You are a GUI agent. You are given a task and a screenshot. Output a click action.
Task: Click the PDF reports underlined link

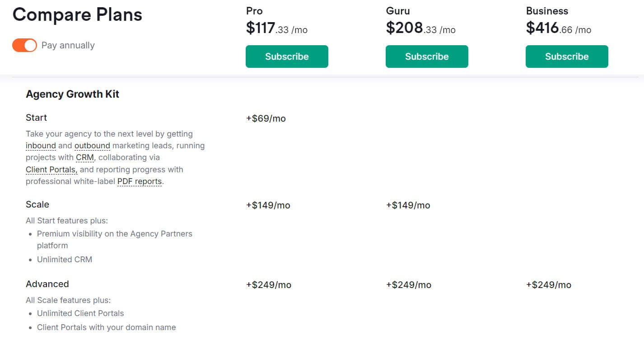[140, 181]
